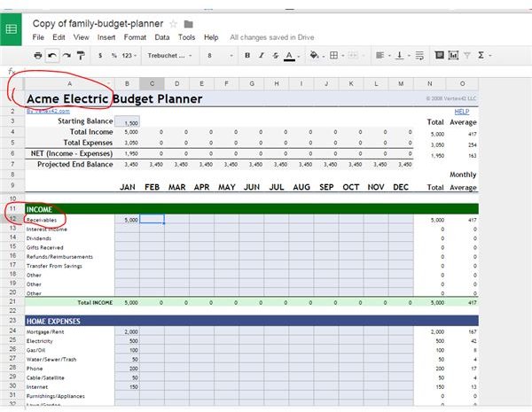Format as currency with dollar icon
Viewport: 532px width, 412px height.
pyautogui.click(x=100, y=55)
